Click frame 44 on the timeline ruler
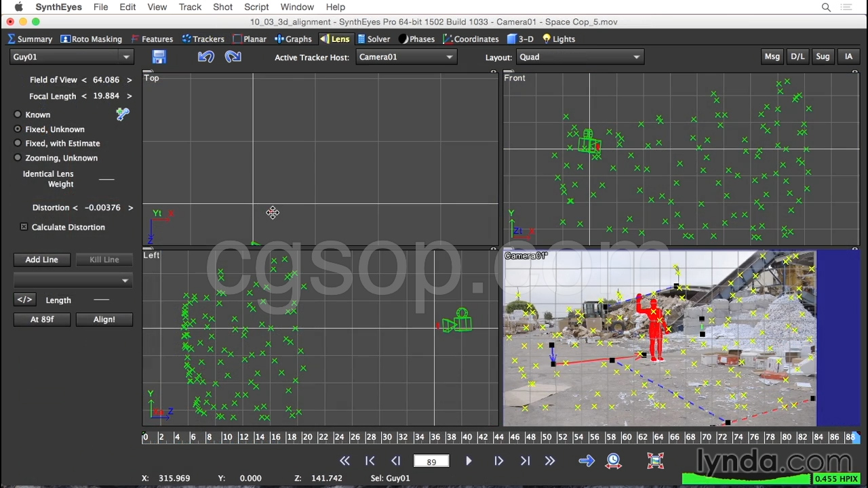The width and height of the screenshot is (868, 488). [499, 437]
